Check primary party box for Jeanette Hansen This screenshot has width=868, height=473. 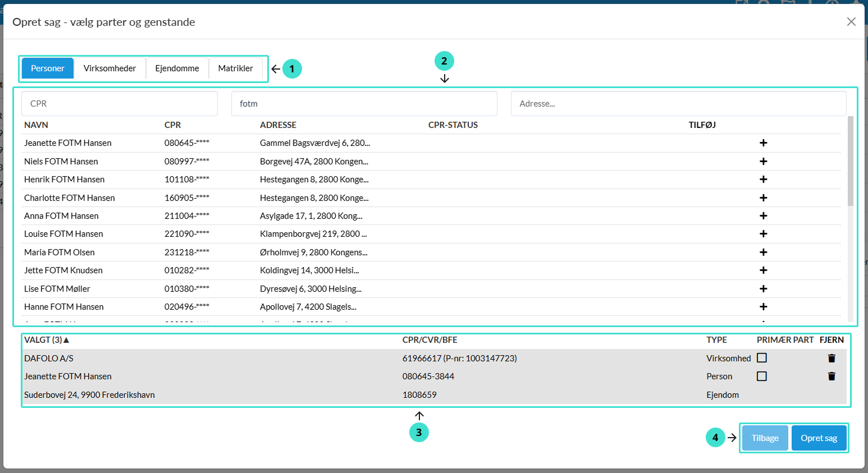tap(761, 376)
